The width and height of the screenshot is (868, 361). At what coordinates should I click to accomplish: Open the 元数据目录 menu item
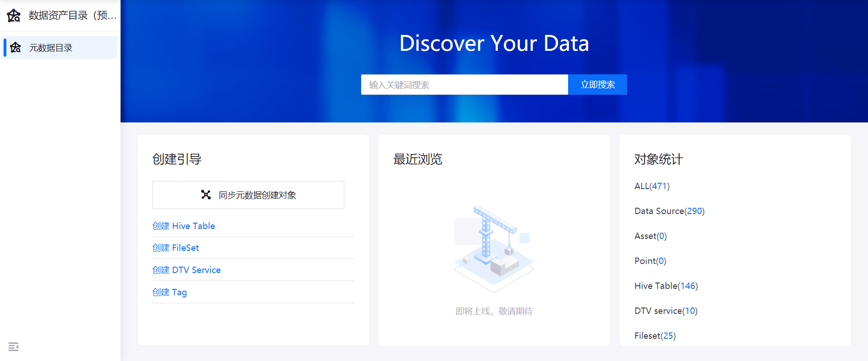coord(59,48)
